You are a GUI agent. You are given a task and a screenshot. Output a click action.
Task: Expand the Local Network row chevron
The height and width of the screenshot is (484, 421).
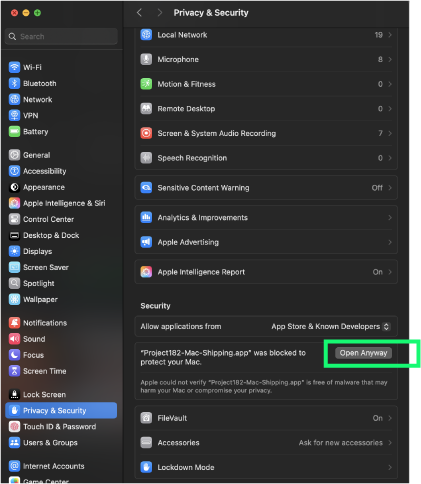pyautogui.click(x=390, y=35)
